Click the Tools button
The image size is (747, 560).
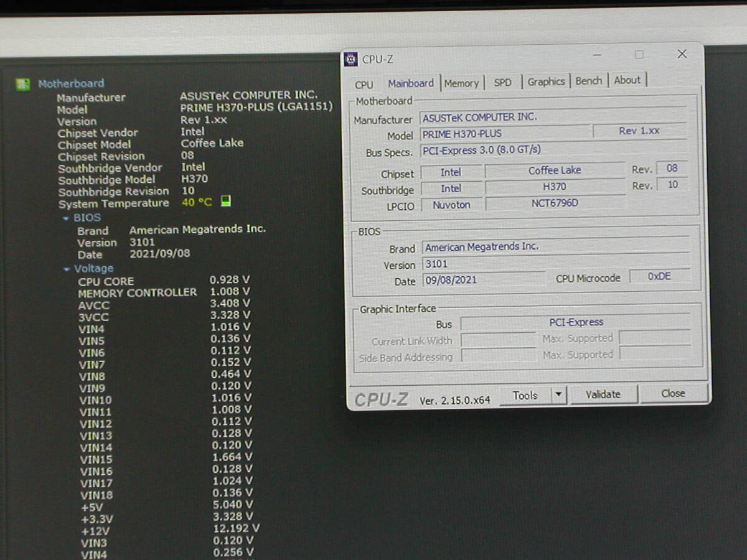[x=525, y=395]
